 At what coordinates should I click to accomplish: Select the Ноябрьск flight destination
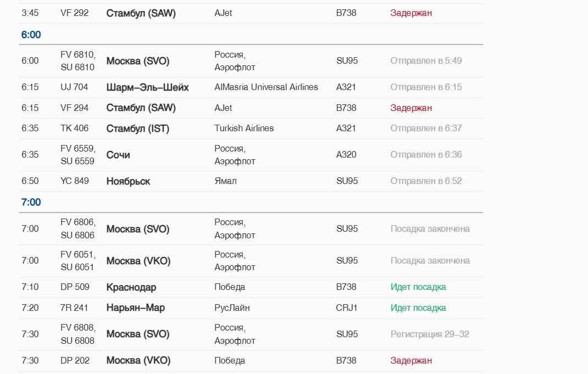[x=128, y=181]
